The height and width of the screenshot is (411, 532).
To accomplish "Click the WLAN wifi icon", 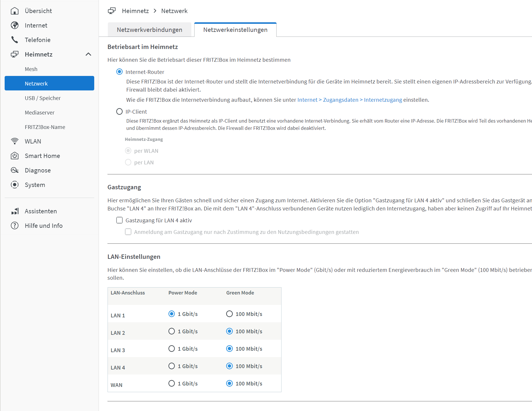I will 14,141.
